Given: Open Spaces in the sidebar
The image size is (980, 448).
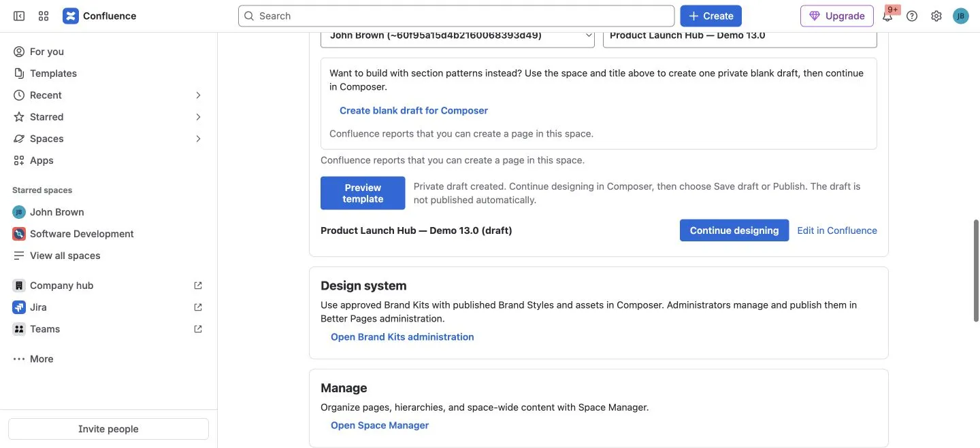Looking at the screenshot, I should point(108,139).
